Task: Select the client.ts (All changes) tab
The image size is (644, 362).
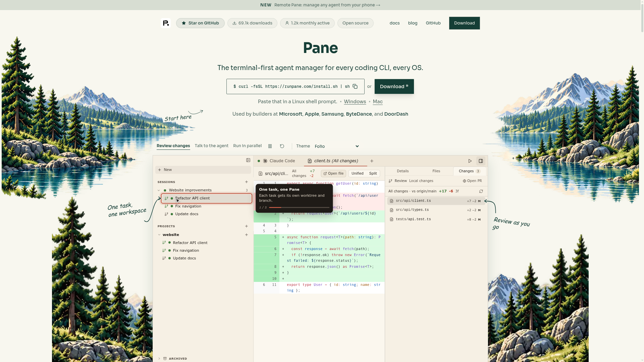Action: [x=335, y=161]
